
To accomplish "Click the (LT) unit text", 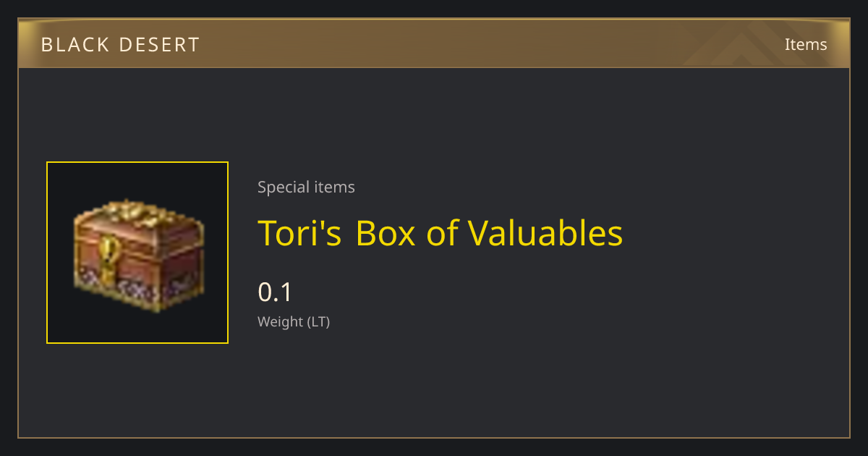I will pyautogui.click(x=318, y=322).
